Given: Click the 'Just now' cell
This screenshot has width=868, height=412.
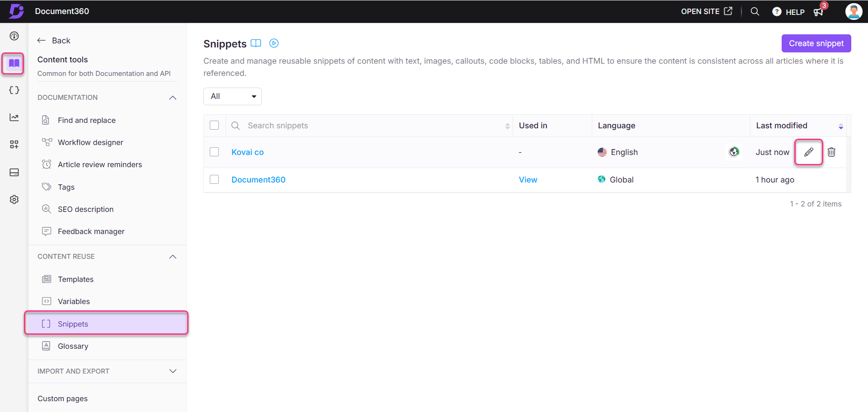Looking at the screenshot, I should coord(772,152).
